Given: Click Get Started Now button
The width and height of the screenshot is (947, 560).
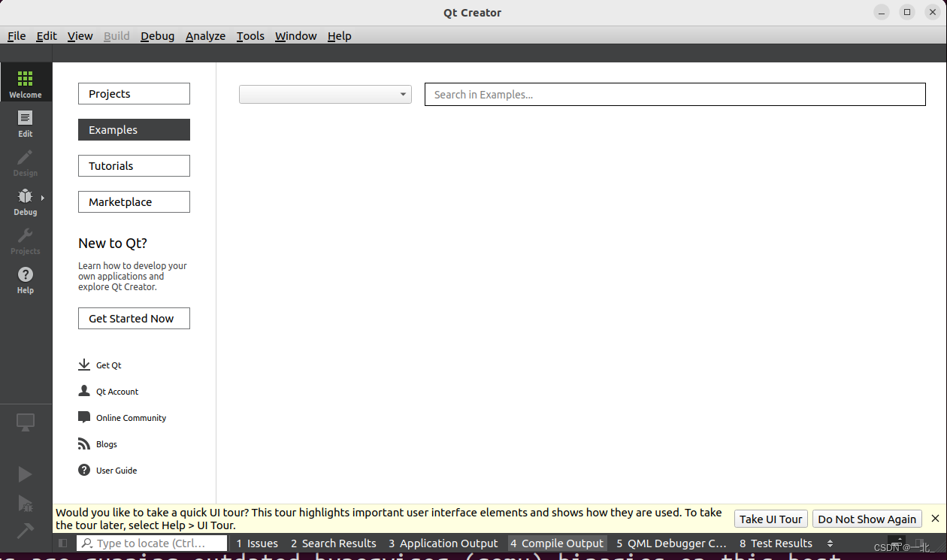Looking at the screenshot, I should pos(134,319).
